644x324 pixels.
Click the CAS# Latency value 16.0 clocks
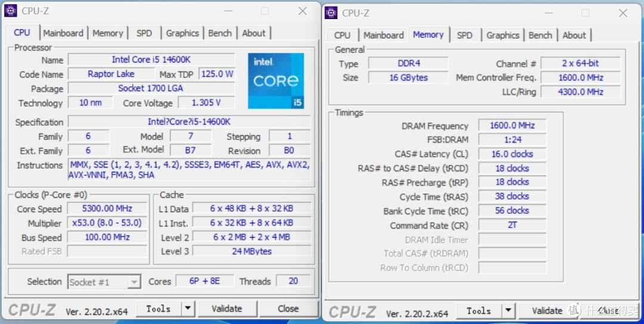click(x=512, y=154)
